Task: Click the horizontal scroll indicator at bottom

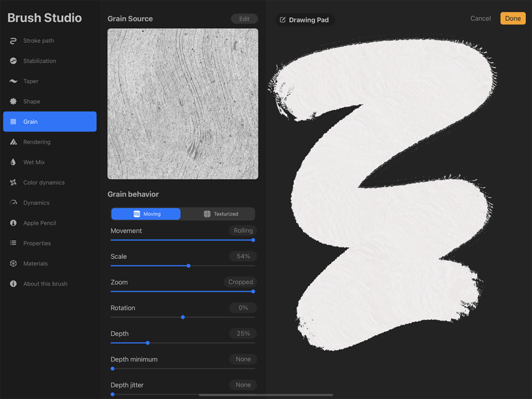Action: click(x=265, y=395)
